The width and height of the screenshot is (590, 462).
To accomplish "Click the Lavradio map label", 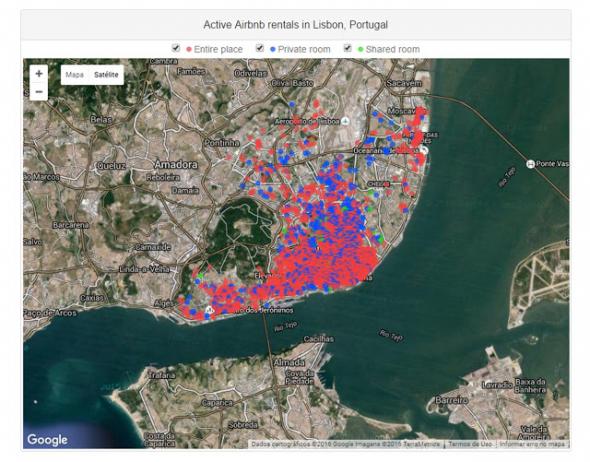I will 497,385.
